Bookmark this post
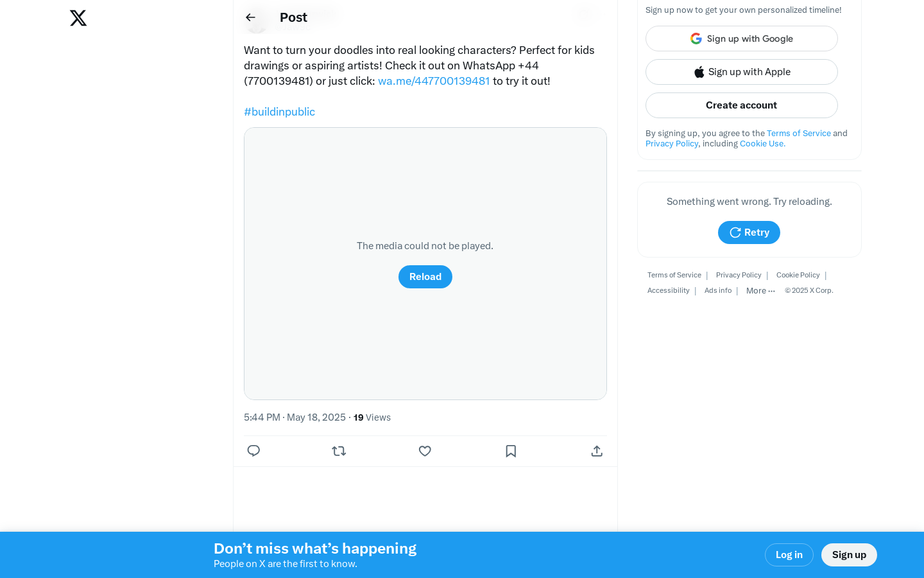924x578 pixels. 511,451
